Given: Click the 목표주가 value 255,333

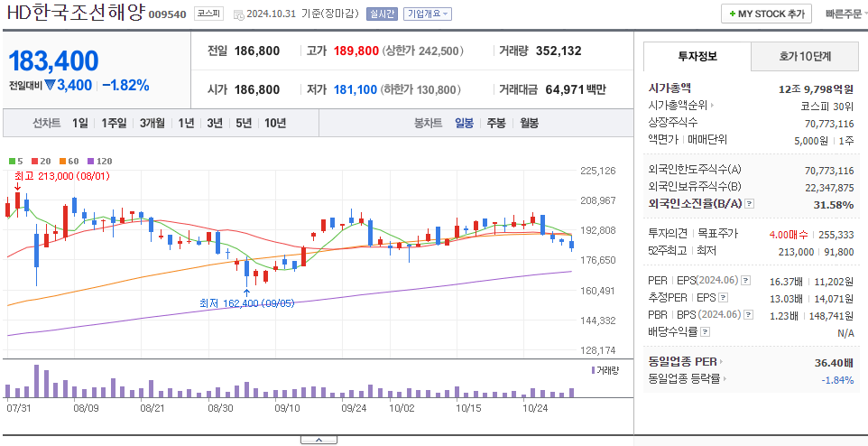Looking at the screenshot, I should tap(836, 235).
